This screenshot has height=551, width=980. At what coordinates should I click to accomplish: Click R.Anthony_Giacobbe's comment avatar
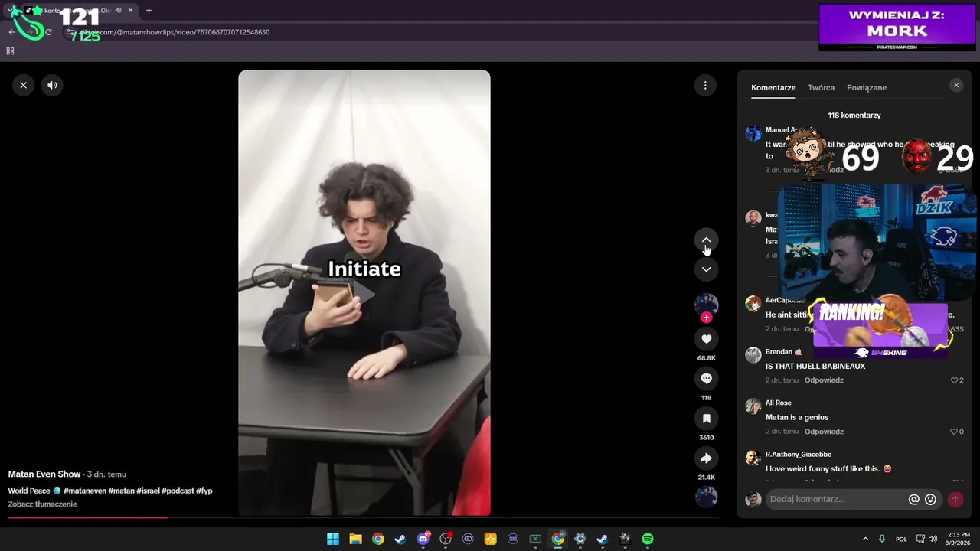(753, 457)
